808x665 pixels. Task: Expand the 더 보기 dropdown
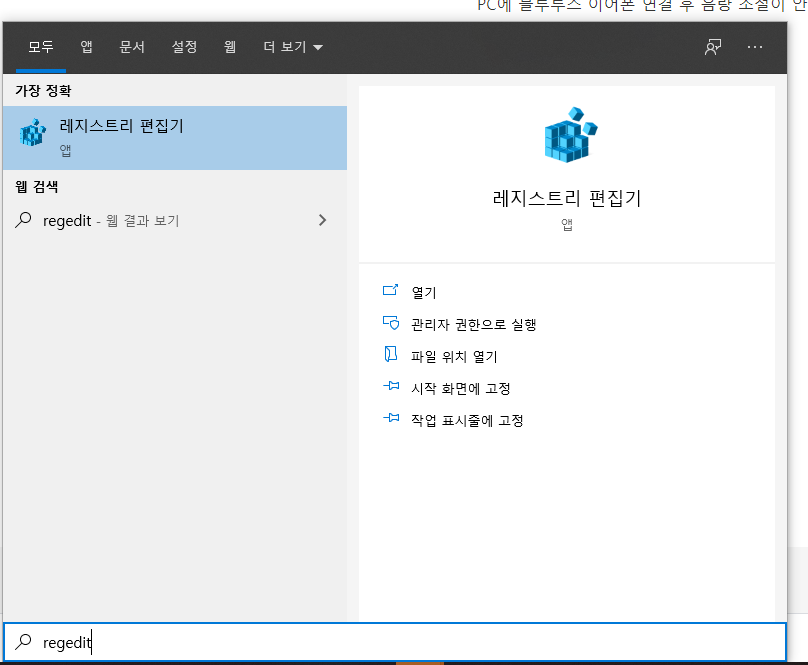293,47
